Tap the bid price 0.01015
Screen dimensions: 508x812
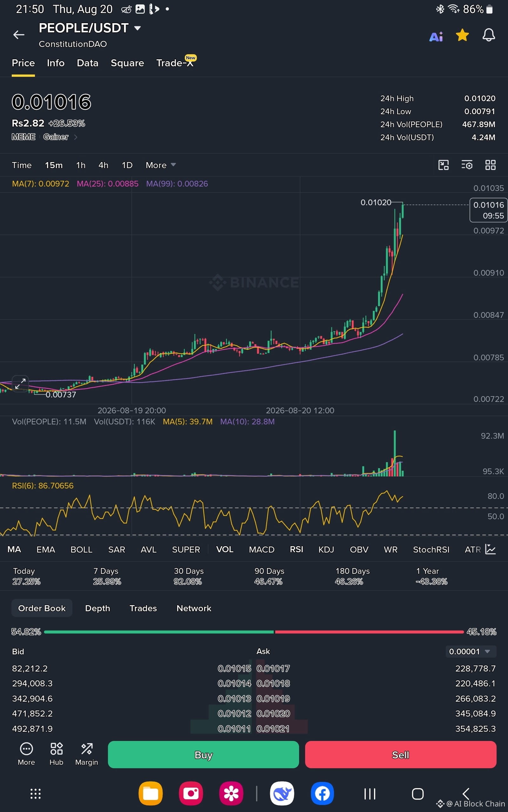(x=234, y=668)
